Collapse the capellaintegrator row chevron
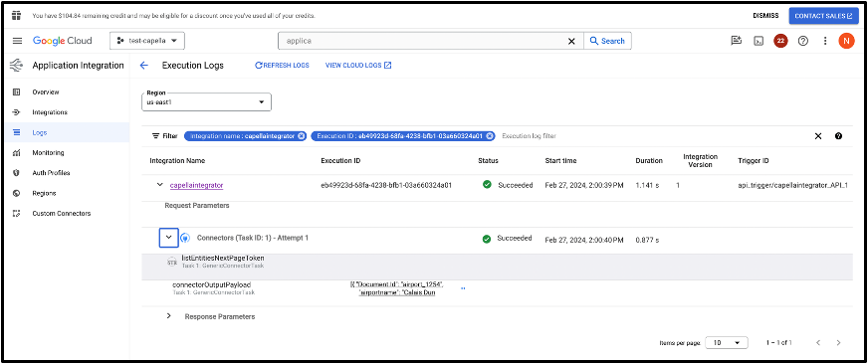The height and width of the screenshot is (364, 868). pos(159,185)
